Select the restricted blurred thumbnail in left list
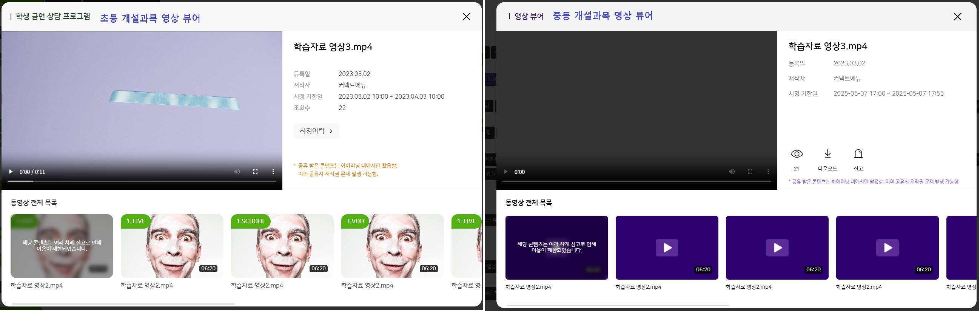Screen dimensions: 980x311 tap(62, 246)
